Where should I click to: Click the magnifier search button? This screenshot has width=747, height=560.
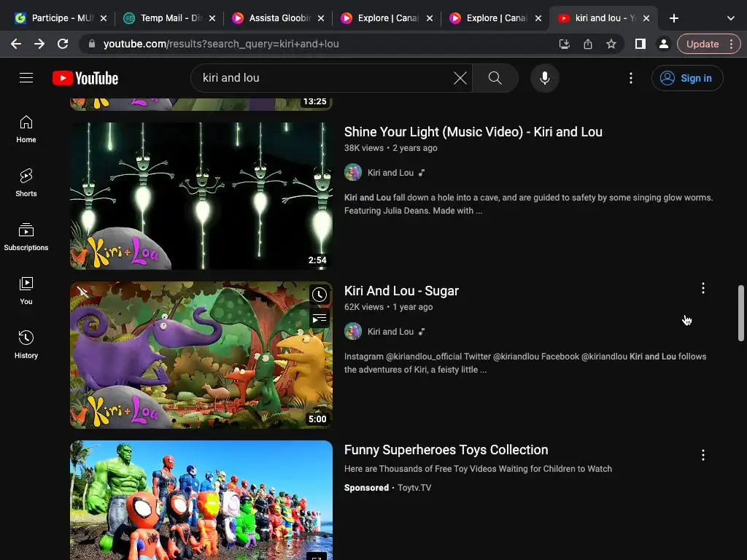click(x=495, y=78)
